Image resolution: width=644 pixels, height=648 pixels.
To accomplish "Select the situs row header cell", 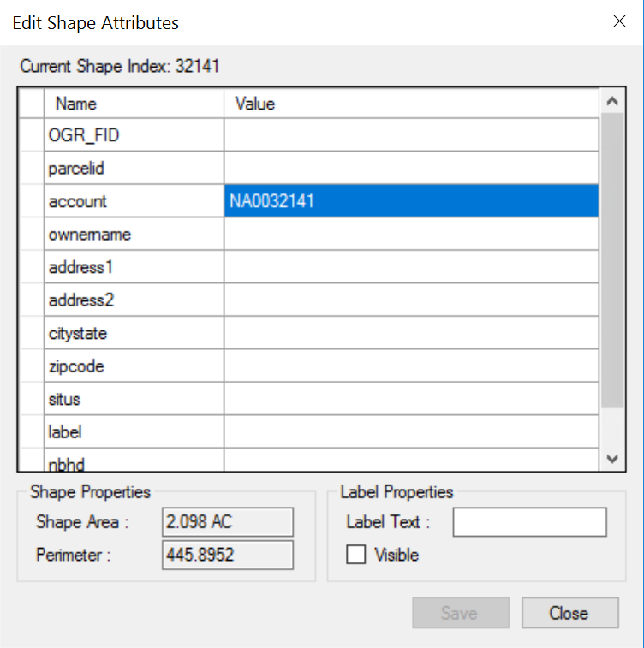I will [x=32, y=399].
